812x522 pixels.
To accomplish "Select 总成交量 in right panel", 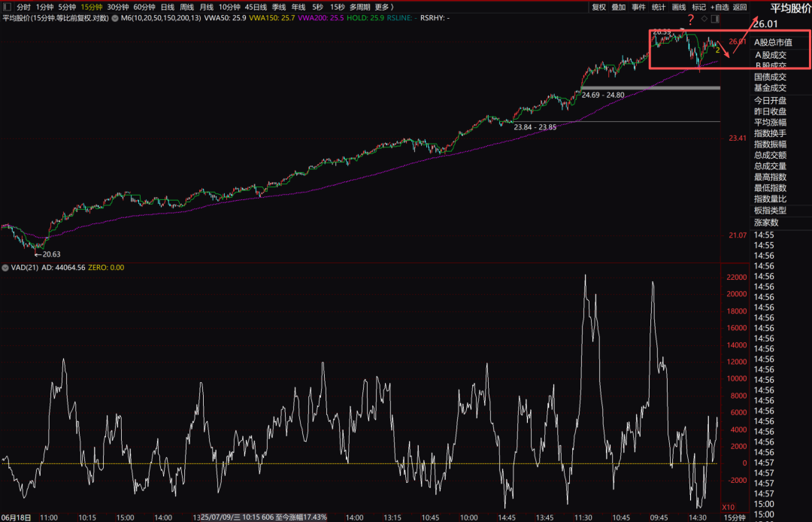I will click(770, 166).
